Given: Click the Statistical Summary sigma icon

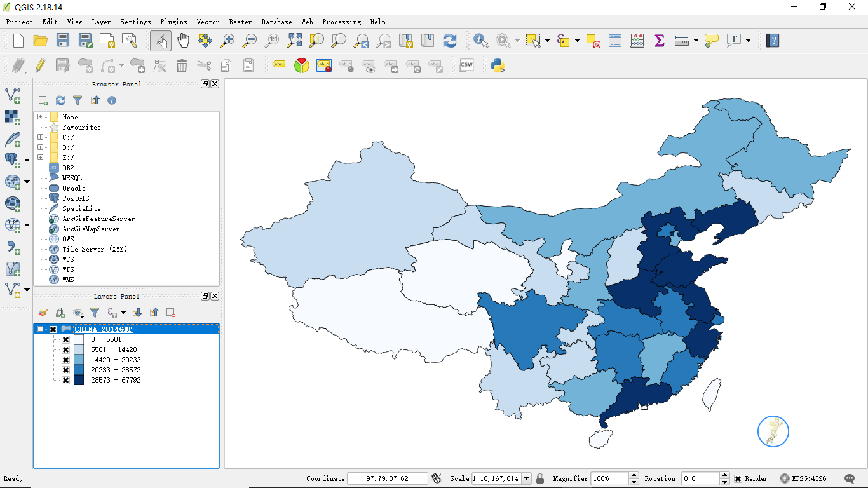Looking at the screenshot, I should (x=659, y=39).
